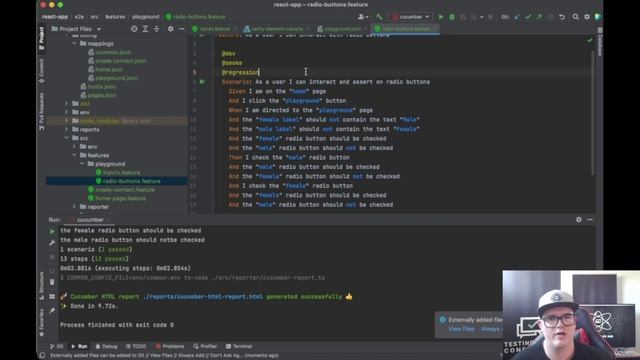This screenshot has height=360, width=640.
Task: Collapse the playground folder
Action: click(82, 164)
